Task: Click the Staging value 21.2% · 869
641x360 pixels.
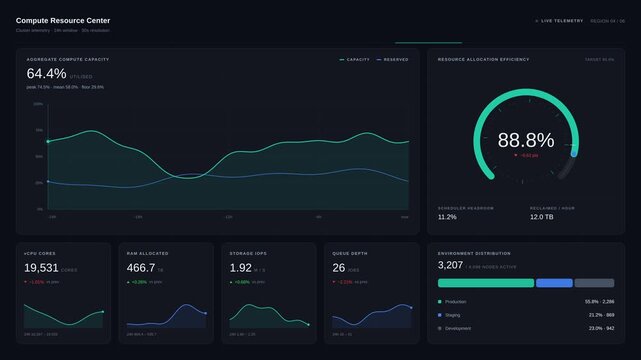Action: coord(601,315)
